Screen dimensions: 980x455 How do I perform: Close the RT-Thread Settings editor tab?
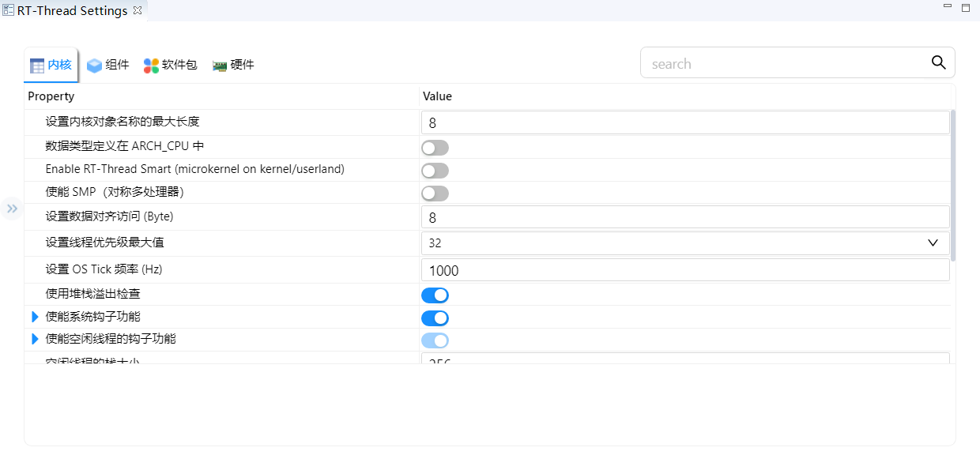(x=138, y=10)
